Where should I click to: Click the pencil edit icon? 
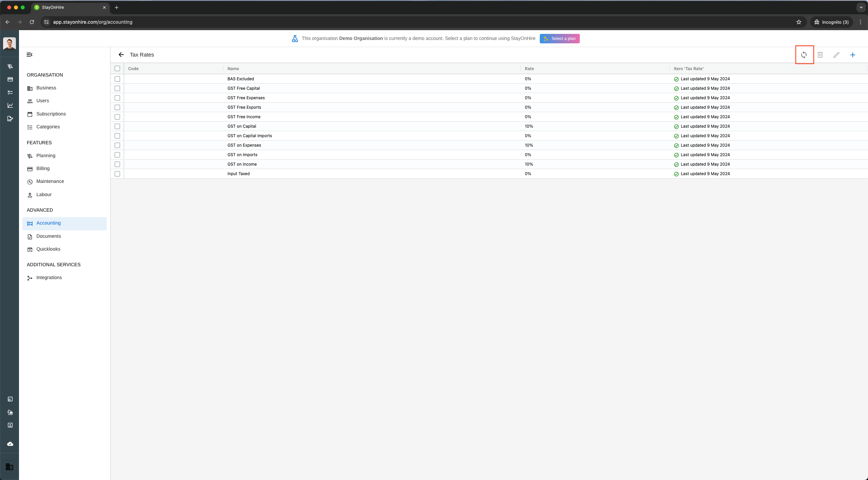coord(836,55)
